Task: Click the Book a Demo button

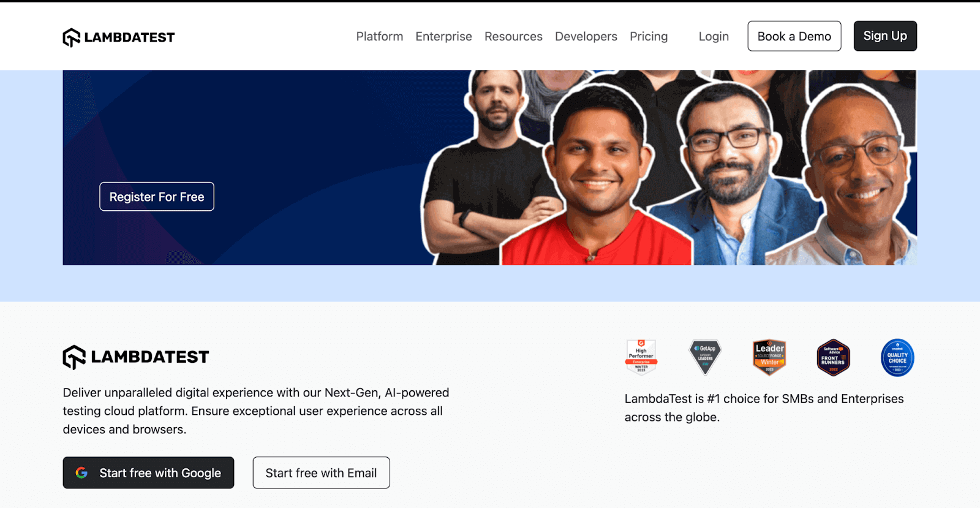Action: click(794, 36)
